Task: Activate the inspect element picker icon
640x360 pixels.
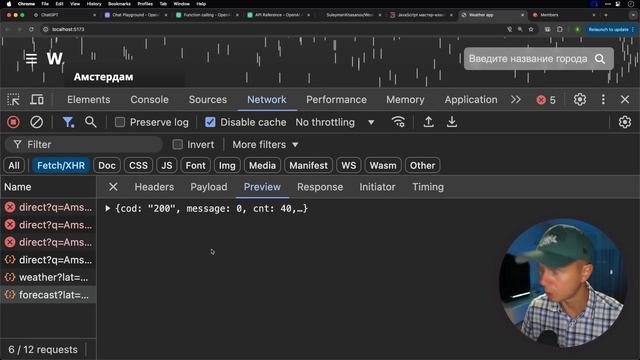Action: click(13, 100)
